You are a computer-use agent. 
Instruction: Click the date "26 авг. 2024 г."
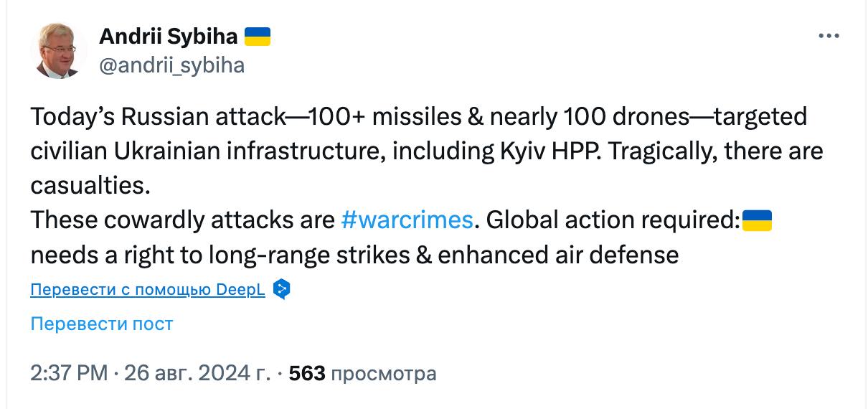coord(198,373)
